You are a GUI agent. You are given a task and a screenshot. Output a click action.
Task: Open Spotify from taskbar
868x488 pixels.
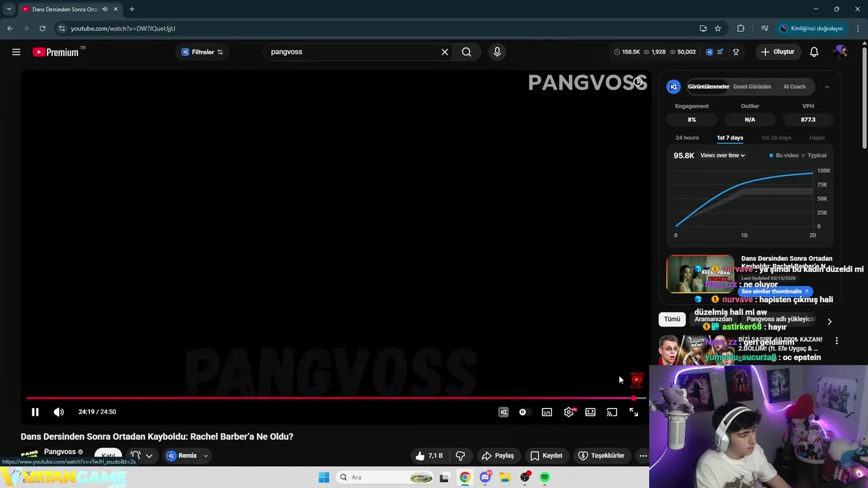pyautogui.click(x=545, y=478)
